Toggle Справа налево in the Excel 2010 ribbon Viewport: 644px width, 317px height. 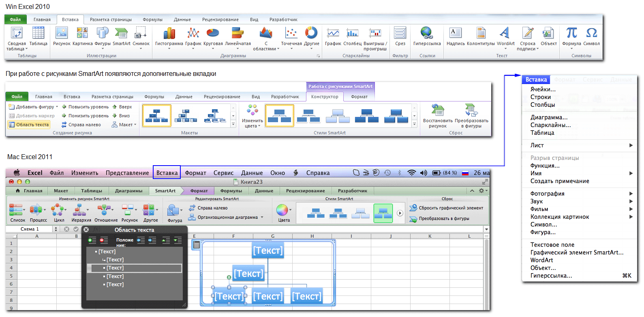[81, 125]
